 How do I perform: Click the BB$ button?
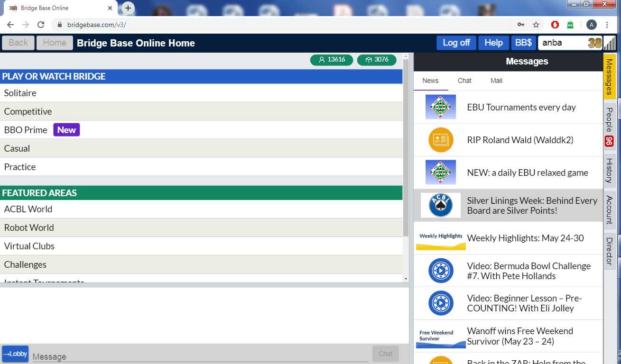point(523,43)
